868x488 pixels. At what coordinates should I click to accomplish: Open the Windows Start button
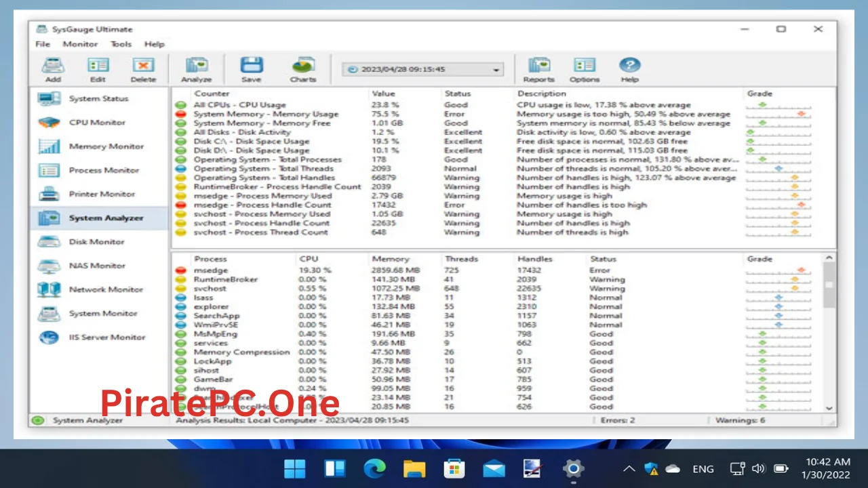295,468
